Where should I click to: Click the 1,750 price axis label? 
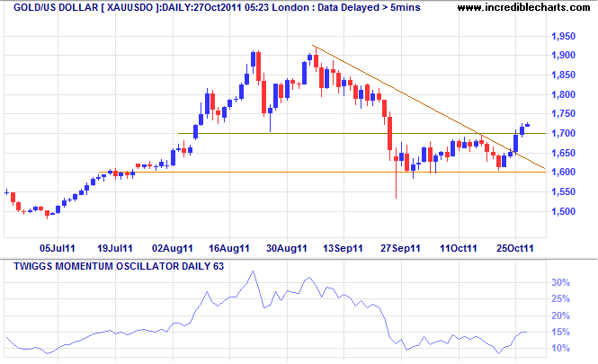563,113
